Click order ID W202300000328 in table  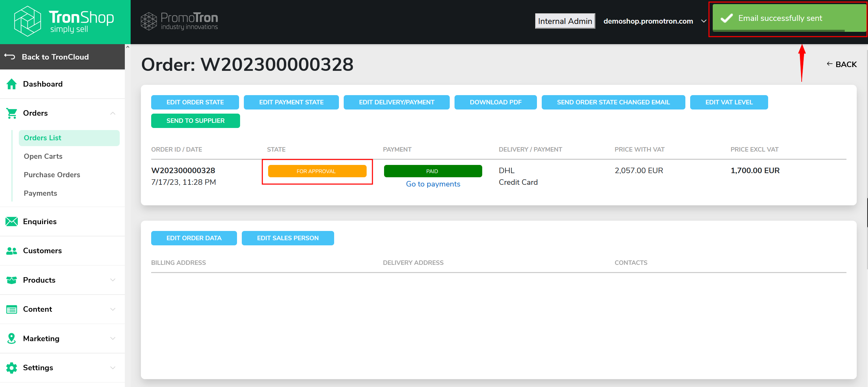pos(183,170)
